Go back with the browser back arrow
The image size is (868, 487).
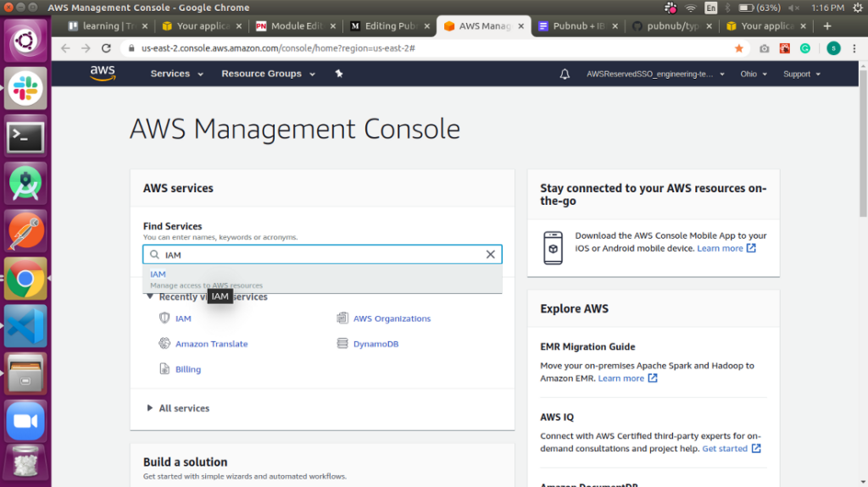[x=66, y=48]
